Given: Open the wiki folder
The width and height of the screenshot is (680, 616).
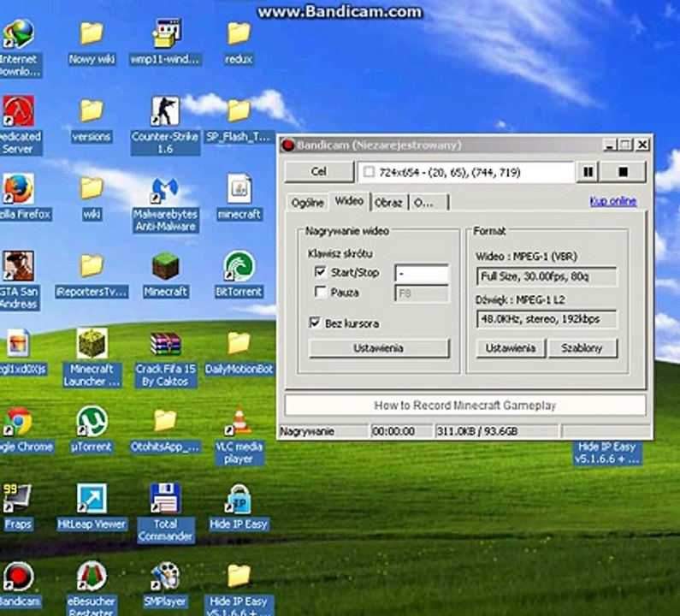Looking at the screenshot, I should tap(92, 188).
